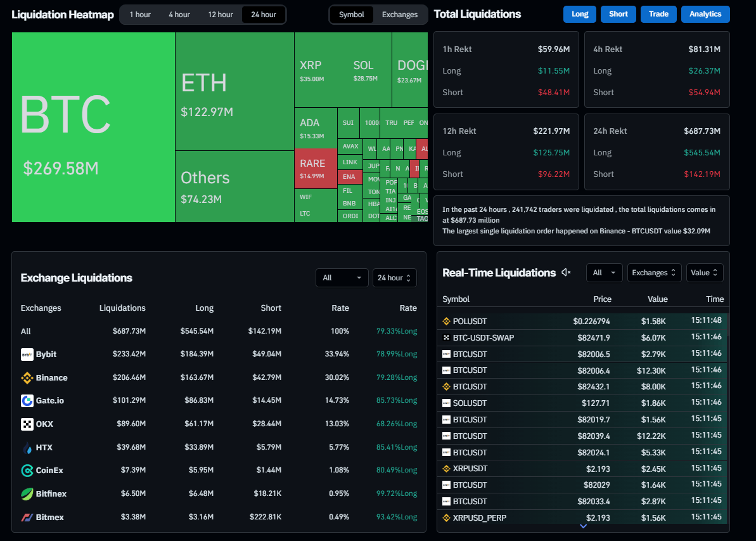Click the Others heatmap tile
Screen dimensions: 756x541
tap(235, 186)
